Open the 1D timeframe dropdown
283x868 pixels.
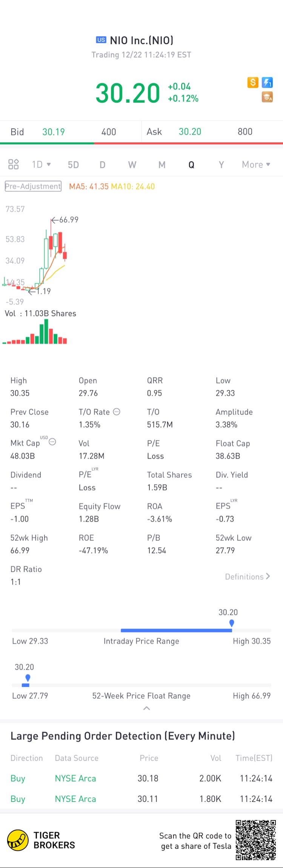pos(41,165)
